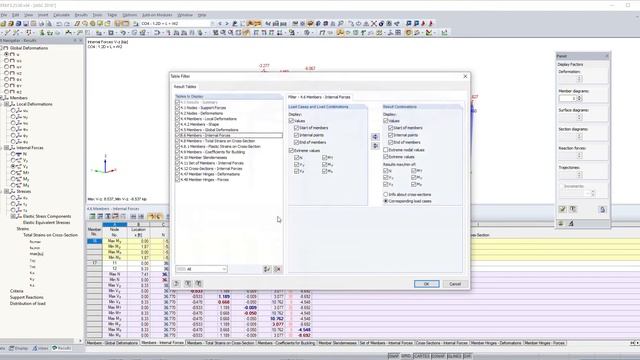Screen dimensions: 640x360
Task: Collapse the Global Deformations tree node
Action: click(1, 48)
